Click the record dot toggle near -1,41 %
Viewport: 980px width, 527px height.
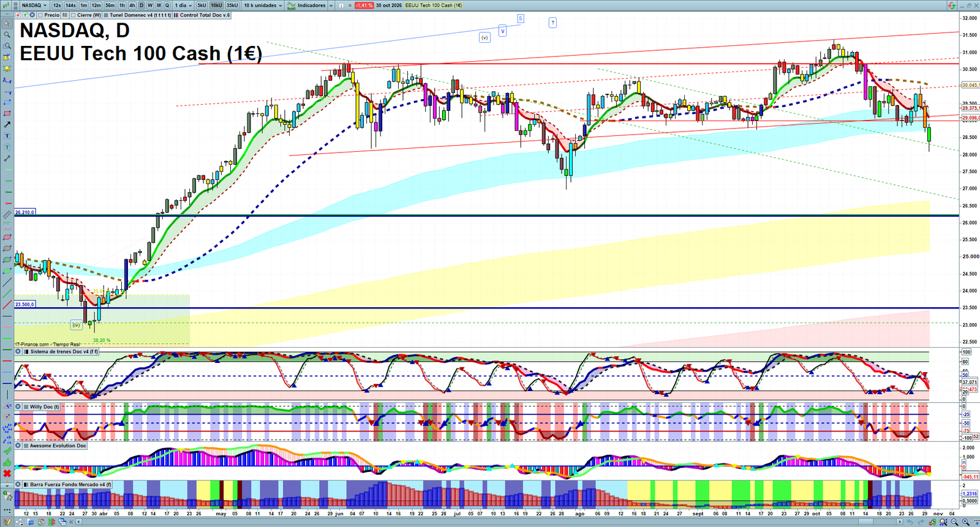[350, 6]
